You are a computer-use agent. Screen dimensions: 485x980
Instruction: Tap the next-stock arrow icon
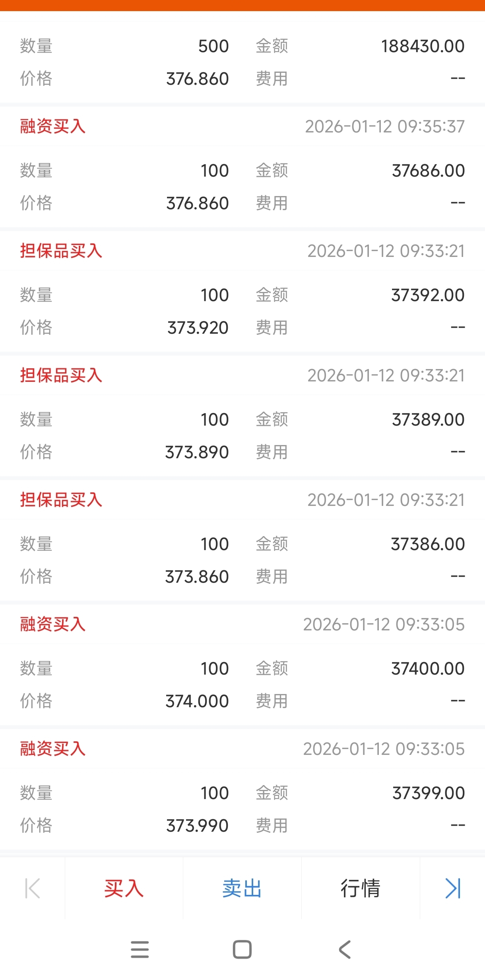pyautogui.click(x=453, y=889)
